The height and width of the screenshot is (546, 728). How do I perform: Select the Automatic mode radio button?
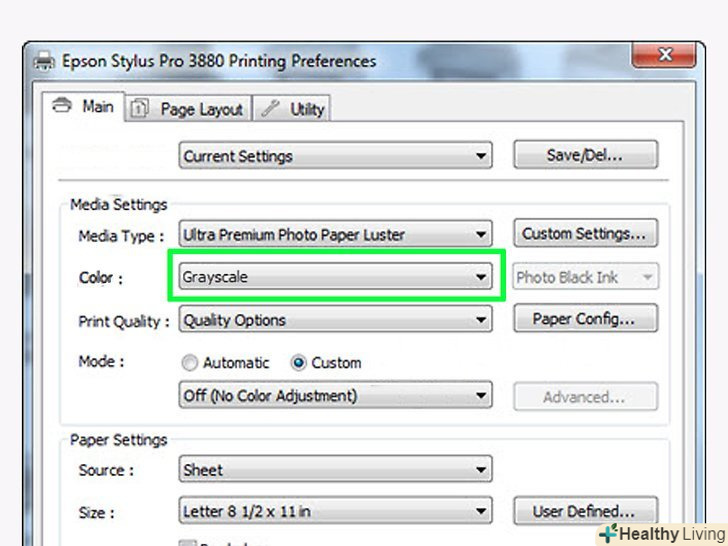click(x=189, y=363)
